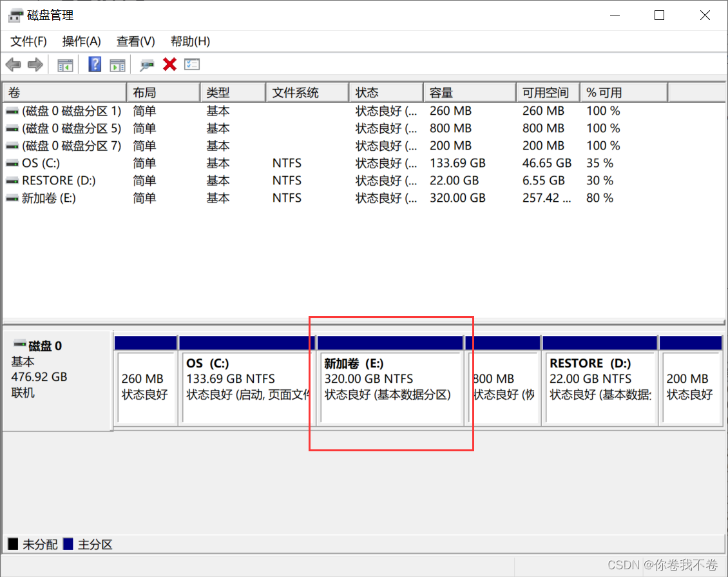The image size is (728, 577).
Task: Sort by the 卷 column header
Action: click(x=64, y=92)
